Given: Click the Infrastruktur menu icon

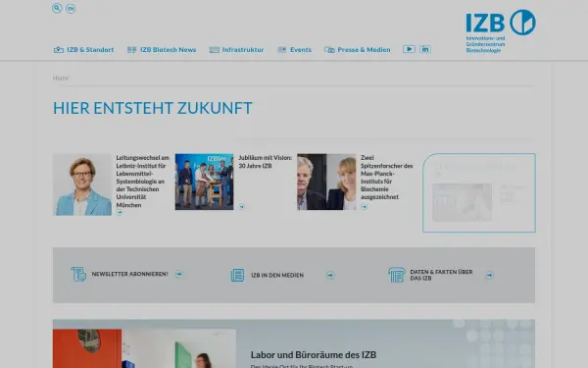Looking at the screenshot, I should point(214,50).
